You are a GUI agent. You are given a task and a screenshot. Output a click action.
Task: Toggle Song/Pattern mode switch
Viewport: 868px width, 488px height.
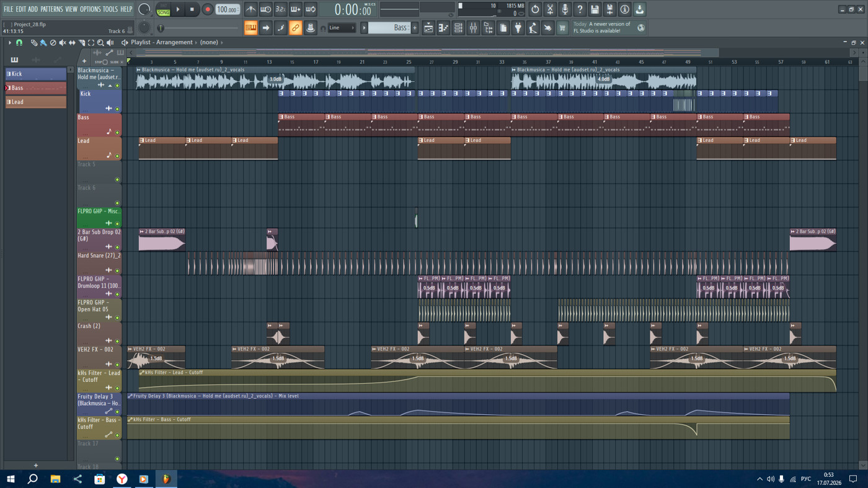pos(163,9)
